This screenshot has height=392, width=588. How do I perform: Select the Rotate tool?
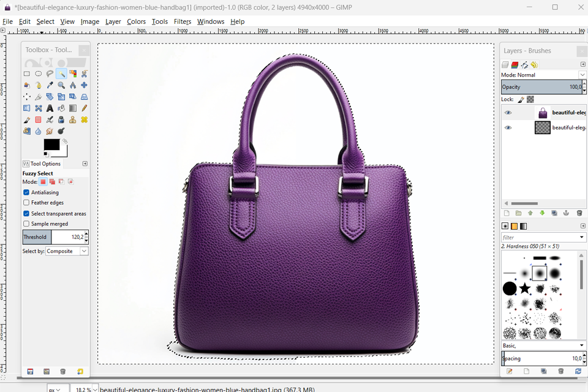(x=50, y=97)
